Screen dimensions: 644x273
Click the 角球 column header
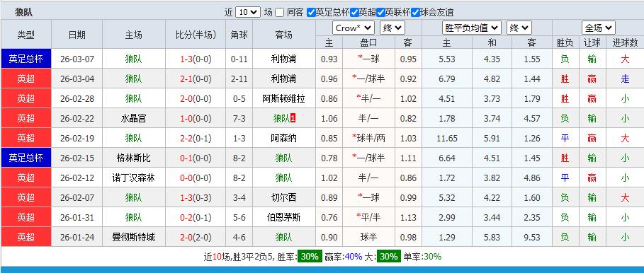(239, 35)
